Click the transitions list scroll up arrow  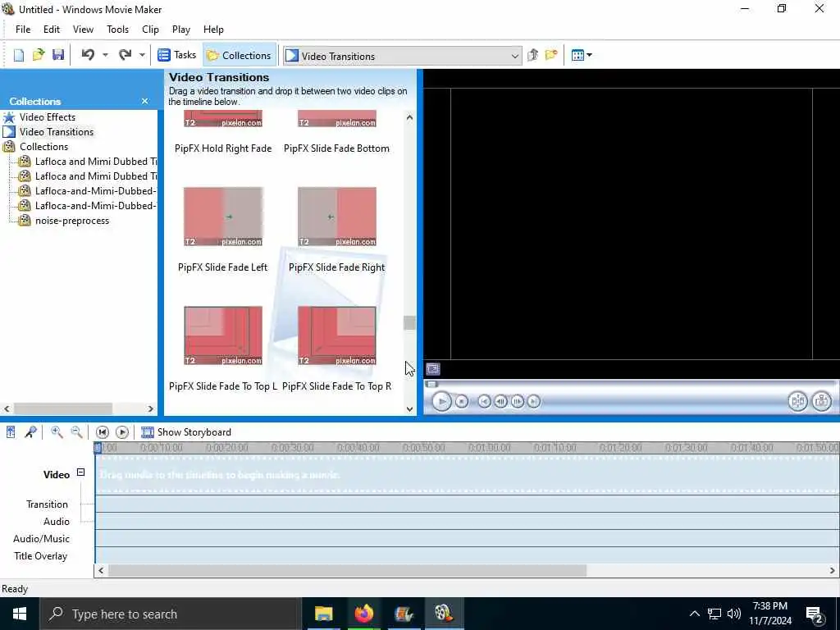[x=410, y=116]
